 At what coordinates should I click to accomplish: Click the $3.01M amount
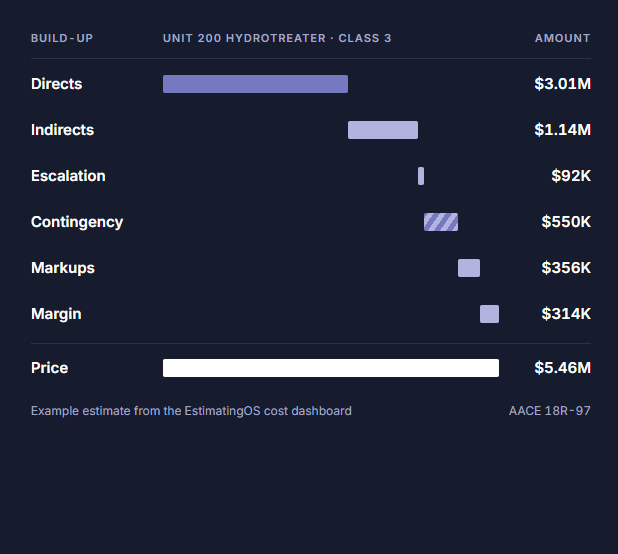point(562,84)
